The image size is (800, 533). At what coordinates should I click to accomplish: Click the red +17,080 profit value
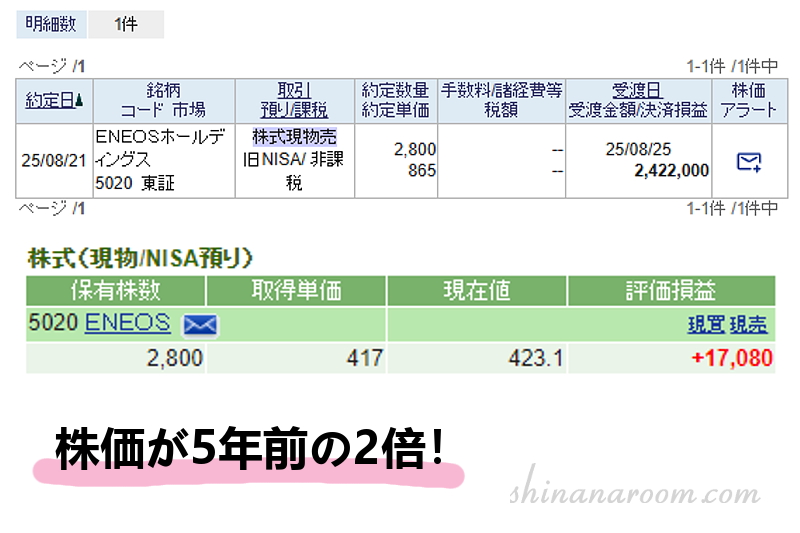point(731,357)
